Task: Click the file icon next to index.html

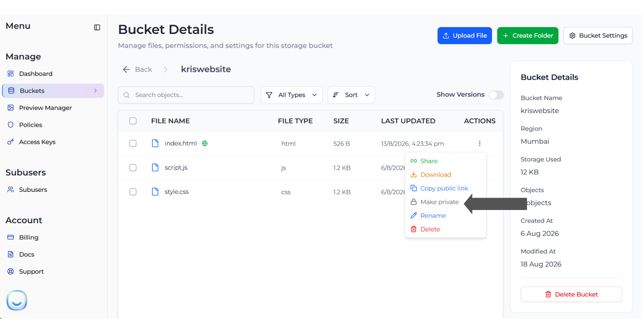Action: tap(155, 143)
